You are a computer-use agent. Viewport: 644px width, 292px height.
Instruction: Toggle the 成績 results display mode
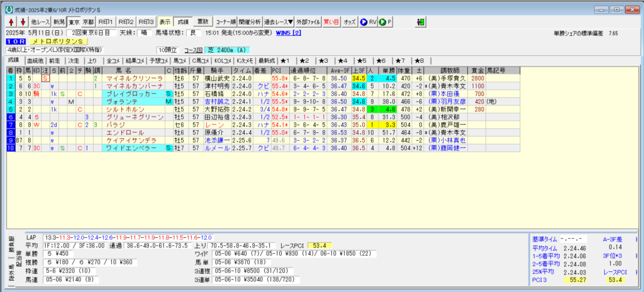182,22
